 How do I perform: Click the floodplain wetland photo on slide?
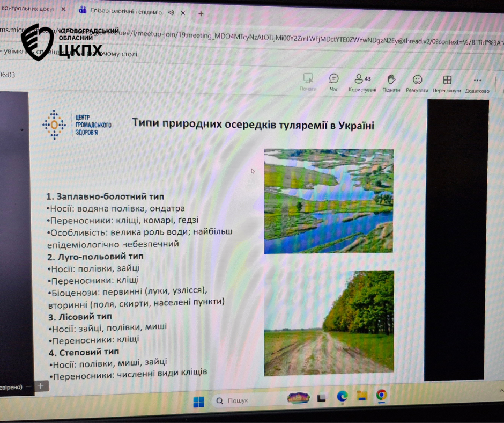click(x=329, y=201)
